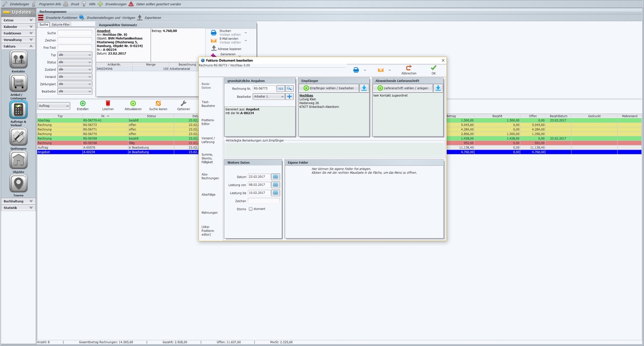Open Text-Bausteine section in dialog
The height and width of the screenshot is (346, 644).
[x=208, y=104]
